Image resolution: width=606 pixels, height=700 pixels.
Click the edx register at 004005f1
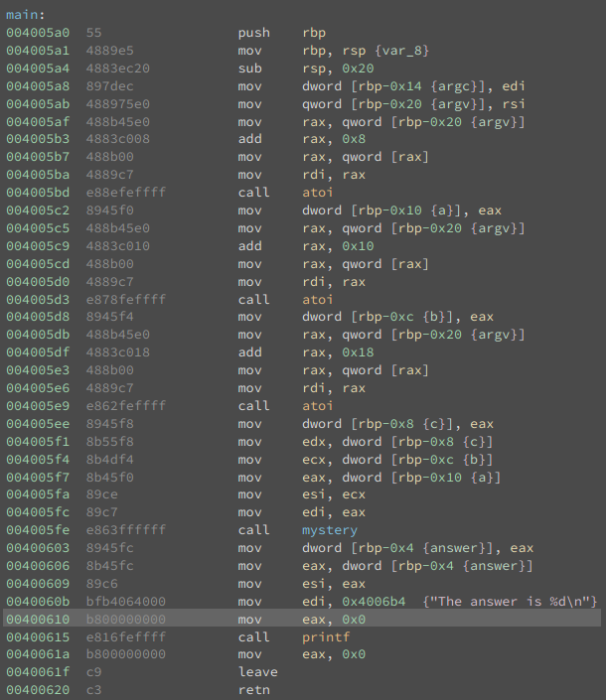(314, 442)
